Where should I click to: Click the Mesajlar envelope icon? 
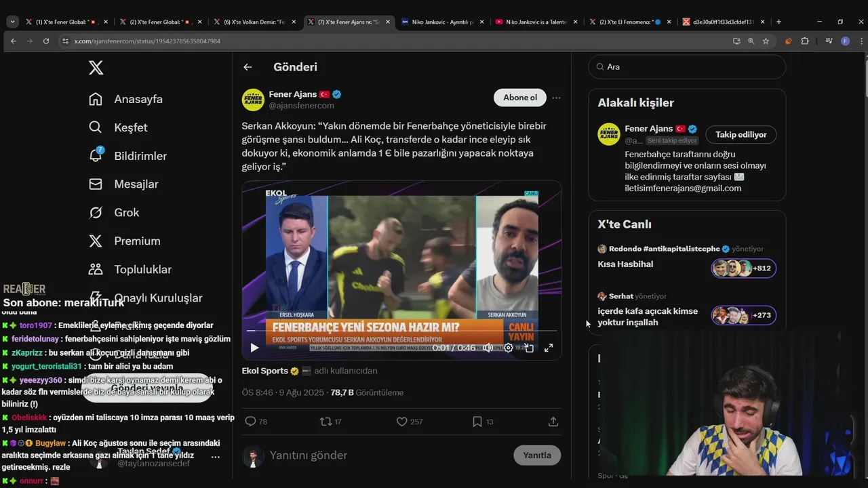pos(96,184)
